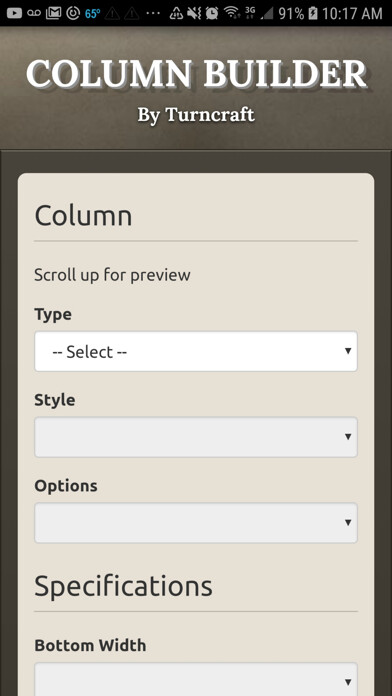
Task: Tap the alarm clock icon in status bar
Action: coord(212,13)
